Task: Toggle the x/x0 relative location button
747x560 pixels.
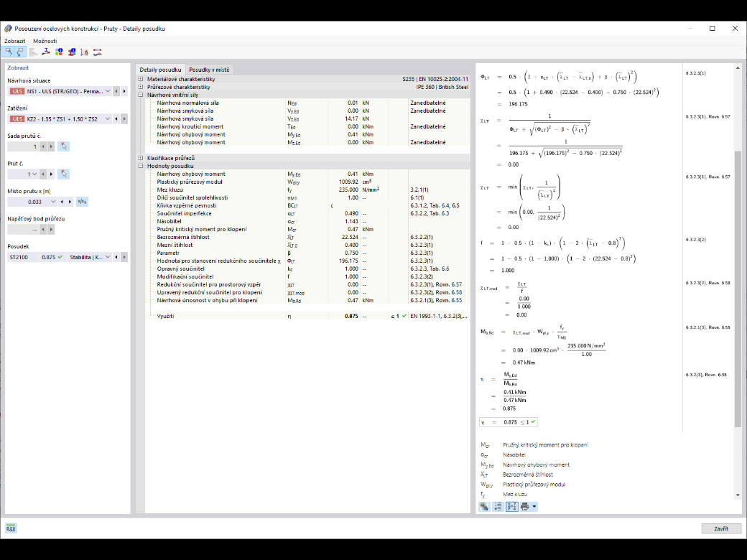Action: (82, 202)
